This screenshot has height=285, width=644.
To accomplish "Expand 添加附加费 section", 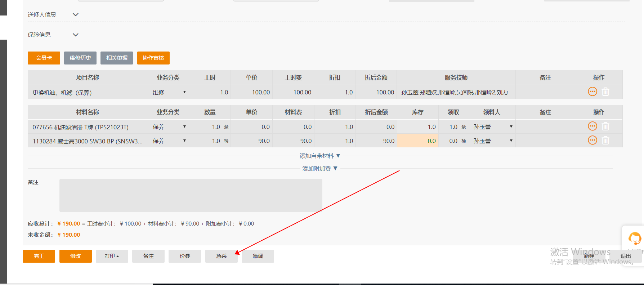I will [x=320, y=169].
